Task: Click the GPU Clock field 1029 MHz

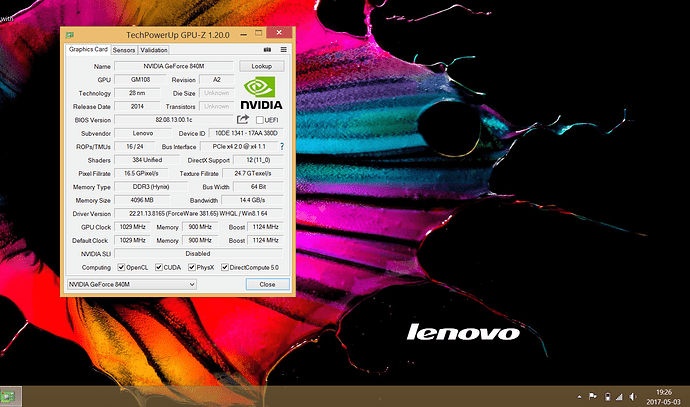Action: pyautogui.click(x=132, y=227)
